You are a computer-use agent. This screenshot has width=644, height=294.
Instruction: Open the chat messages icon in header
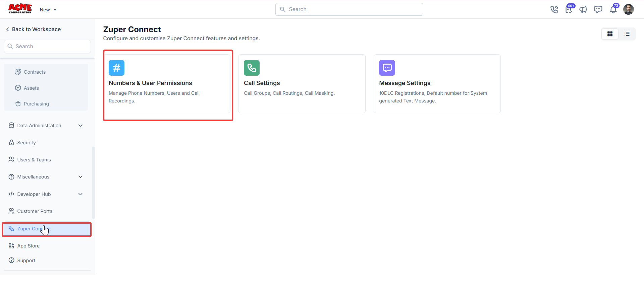(x=598, y=9)
